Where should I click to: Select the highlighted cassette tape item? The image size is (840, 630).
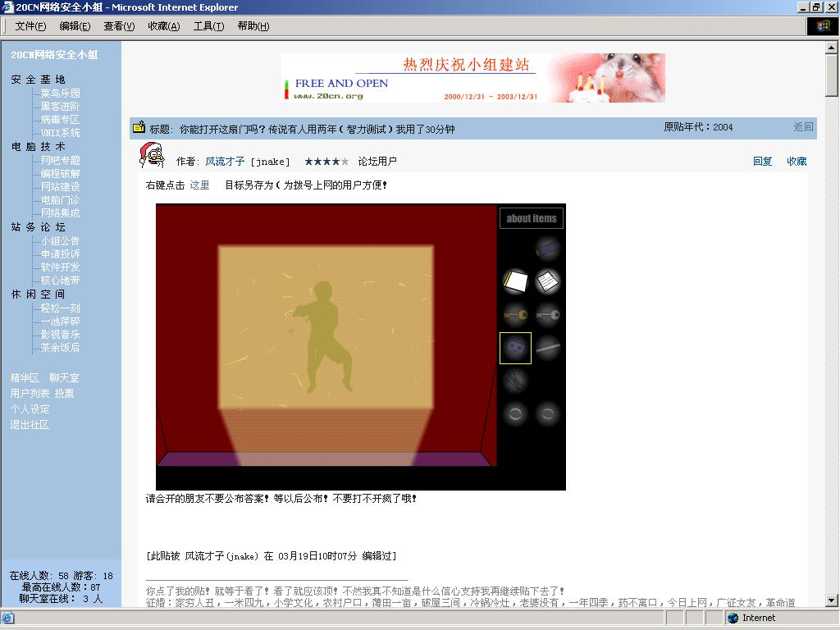pos(515,348)
